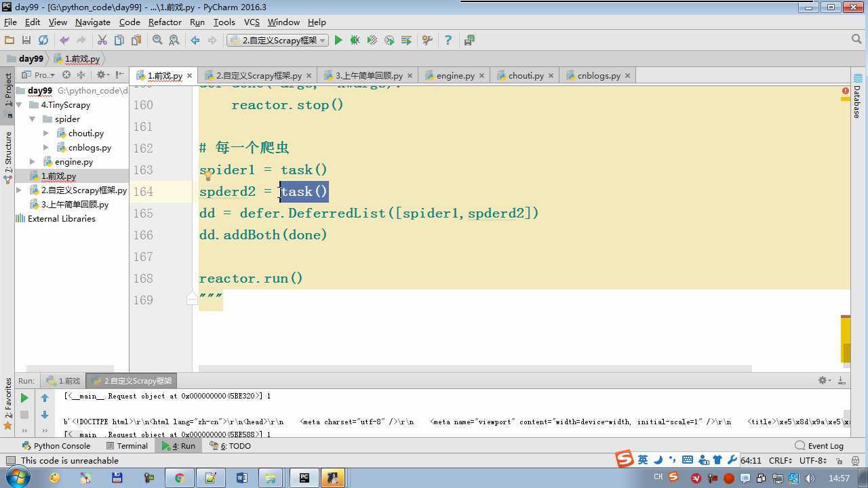
Task: Open the run configuration dropdown 2.自定义Scrapy框架
Action: point(277,41)
